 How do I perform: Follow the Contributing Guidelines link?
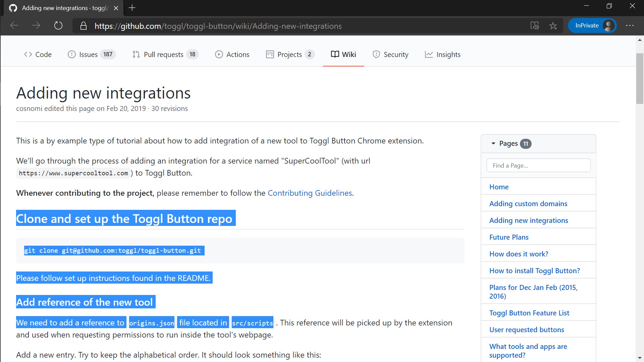[310, 193]
